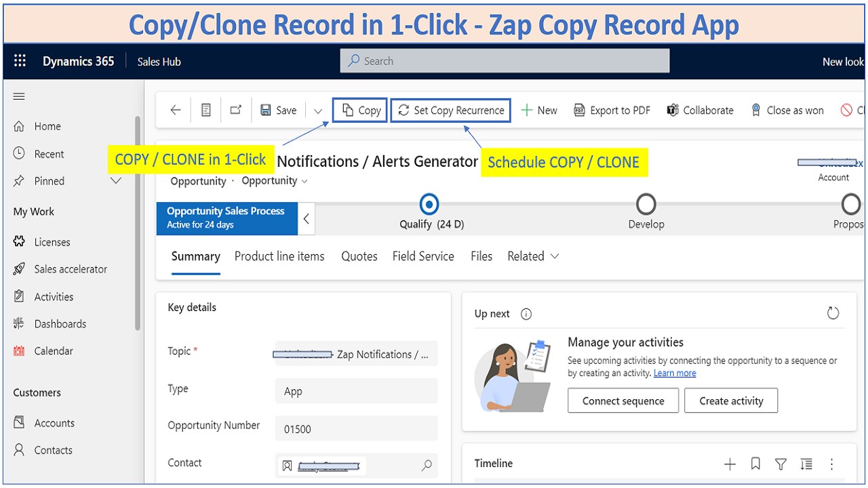The width and height of the screenshot is (868, 488).
Task: Click the Contact lookup search icon
Action: (x=427, y=466)
